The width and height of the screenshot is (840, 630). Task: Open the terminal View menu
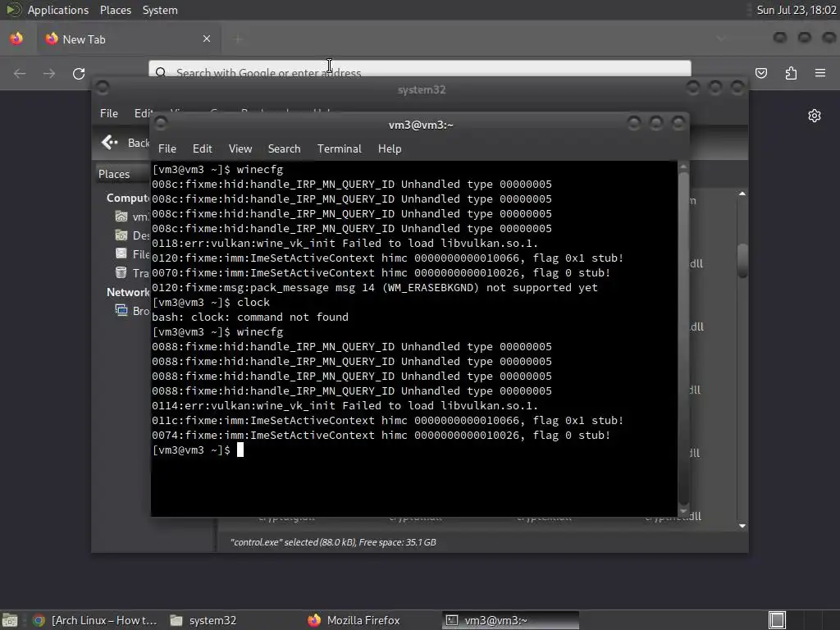click(240, 149)
